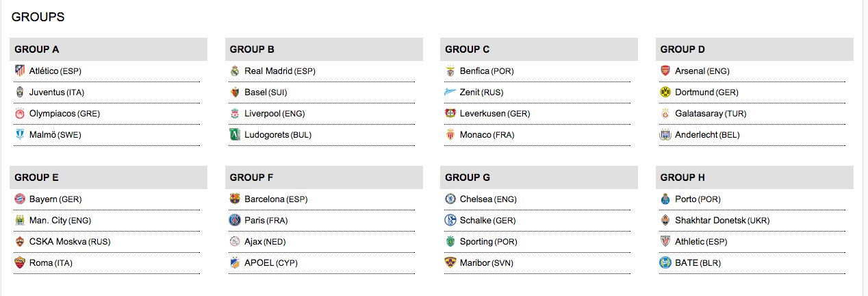Click the Bayern club crest icon
The width and height of the screenshot is (868, 296).
click(x=19, y=199)
